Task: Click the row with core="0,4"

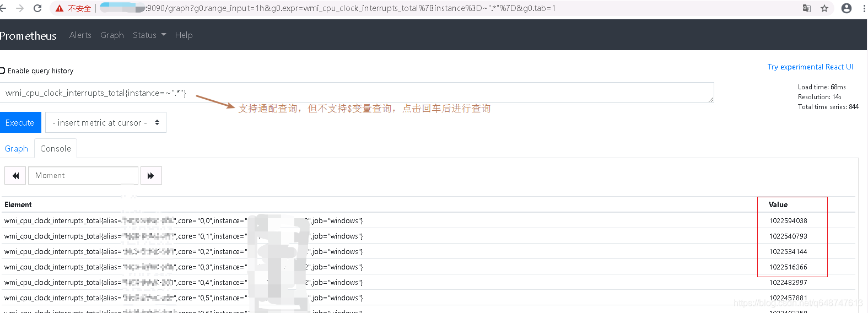Action: pyautogui.click(x=428, y=282)
